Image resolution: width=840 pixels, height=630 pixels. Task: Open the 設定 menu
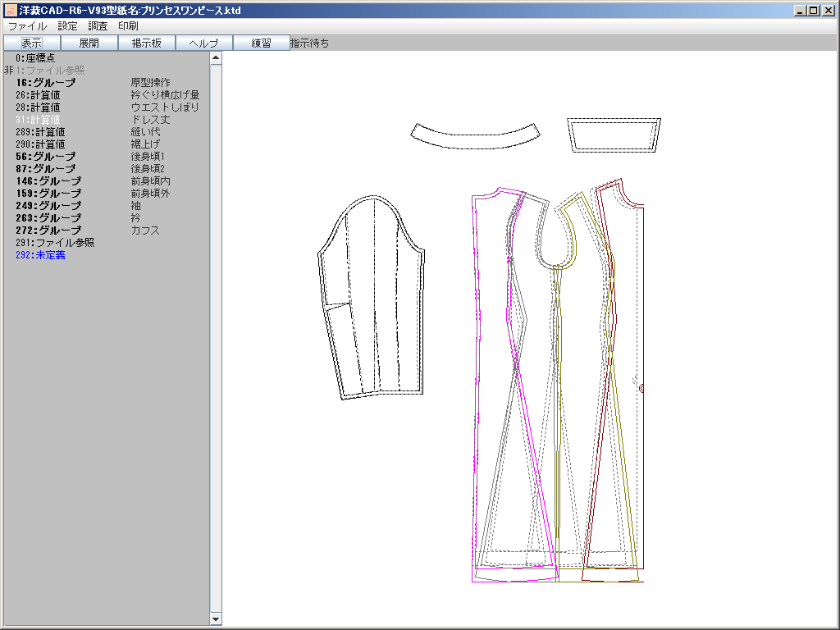click(x=67, y=25)
